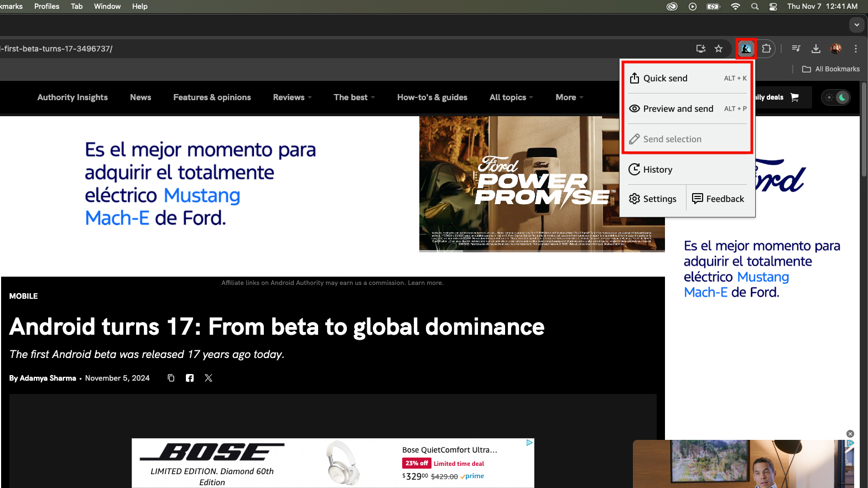
Task: Click the URL in the address bar
Action: pos(56,49)
